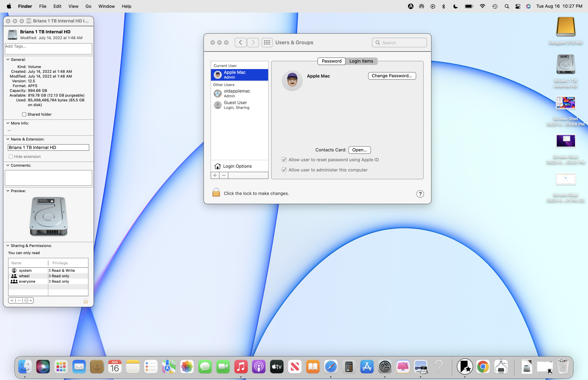The height and width of the screenshot is (380, 588).
Task: Expand the General section disclosure triangle
Action: click(x=8, y=59)
